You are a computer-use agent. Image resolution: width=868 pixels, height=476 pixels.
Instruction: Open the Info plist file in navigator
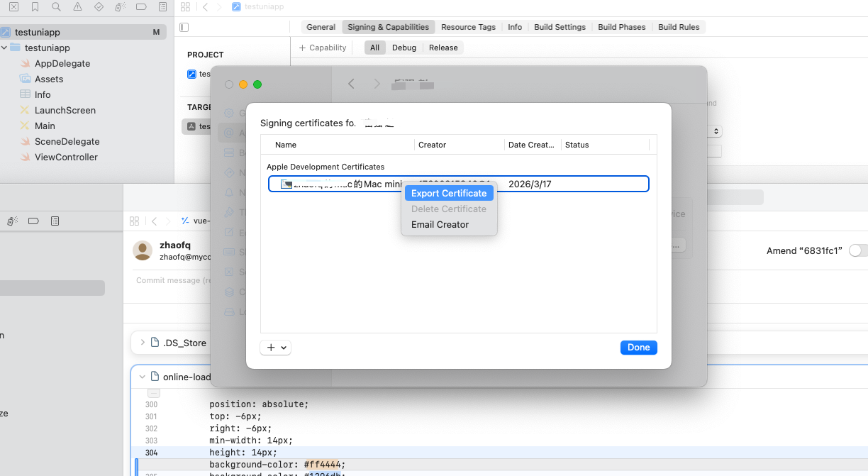click(x=43, y=94)
